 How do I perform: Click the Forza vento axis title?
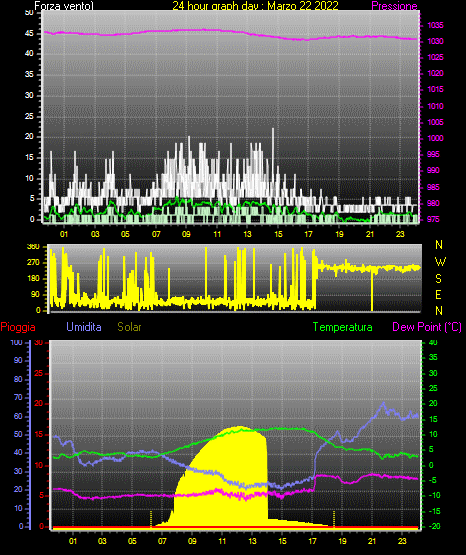click(x=64, y=6)
